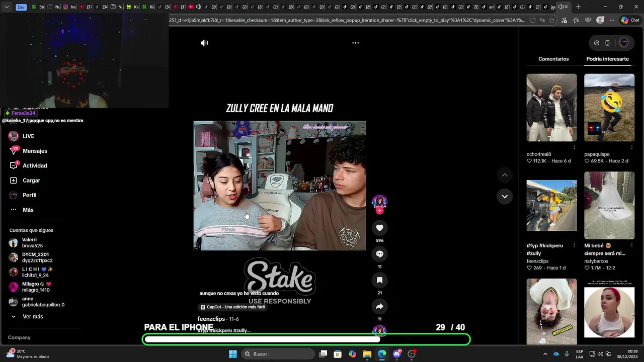This screenshot has height=362, width=644.
Task: Open the Comentarios tab
Action: 553,59
